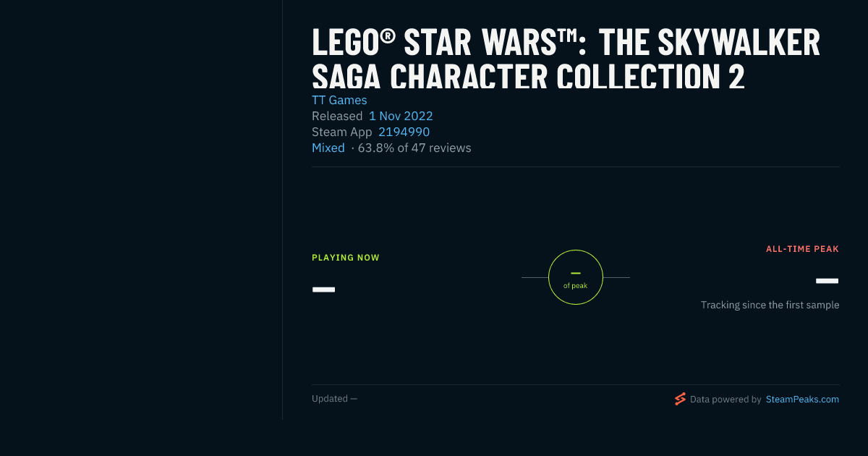868x456 pixels.
Task: Click the '63.8% of 47 reviews' text
Action: (414, 148)
